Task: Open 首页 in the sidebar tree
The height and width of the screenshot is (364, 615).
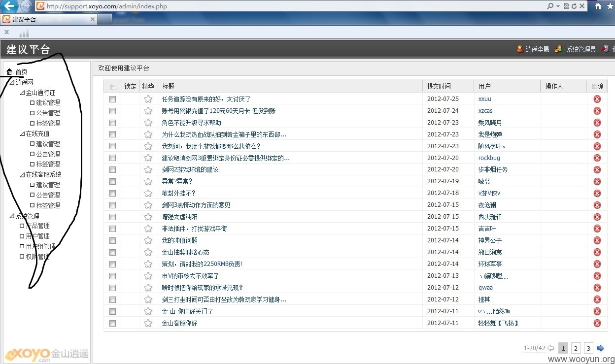Action: (x=21, y=72)
